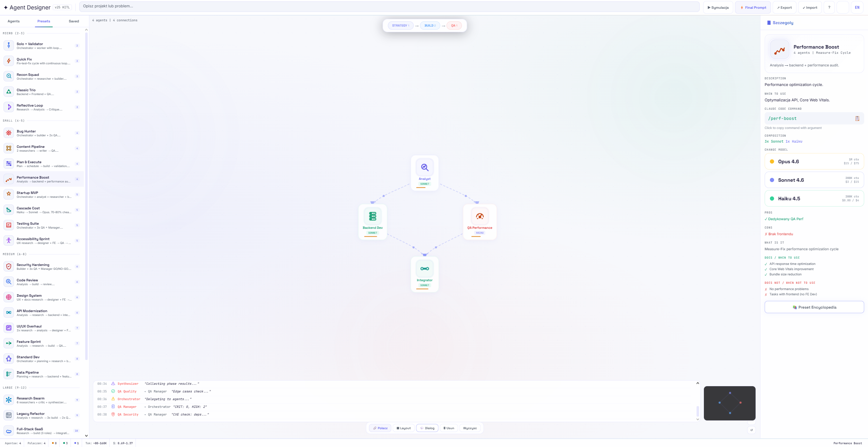868x447 pixels.
Task: Click the green Haiku color dot
Action: (x=772, y=198)
